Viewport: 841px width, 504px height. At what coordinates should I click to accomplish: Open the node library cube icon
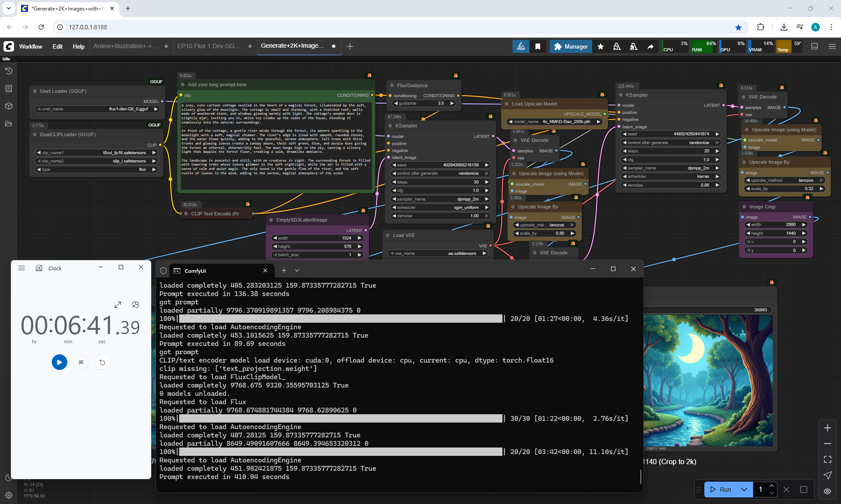coord(9,106)
